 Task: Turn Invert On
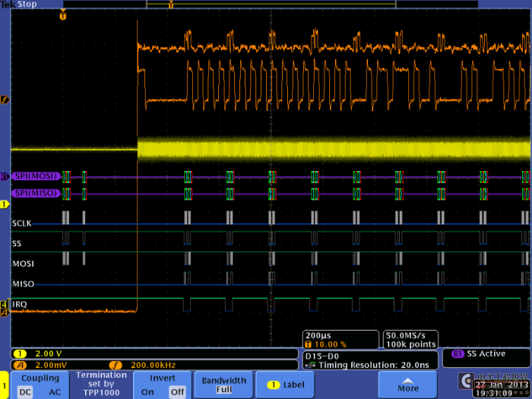(x=147, y=392)
